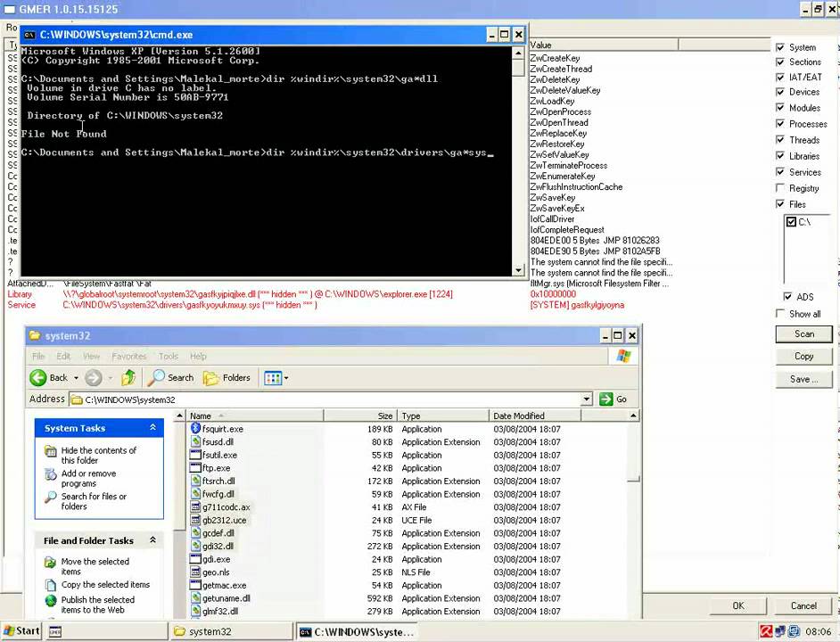Viewport: 840px width, 642px height.
Task: Open the Help menu in Explorer
Action: tap(198, 357)
